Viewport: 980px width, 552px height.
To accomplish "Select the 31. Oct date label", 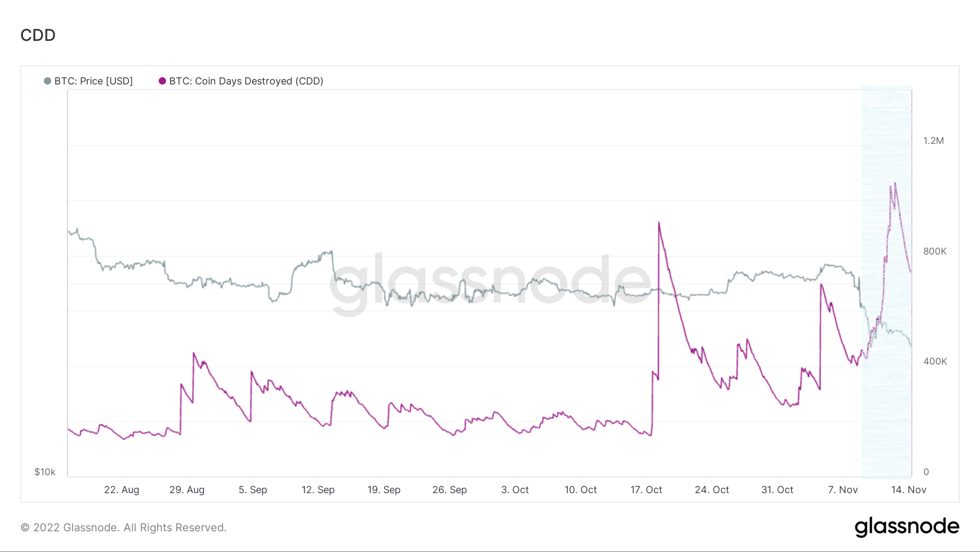I will [x=777, y=490].
